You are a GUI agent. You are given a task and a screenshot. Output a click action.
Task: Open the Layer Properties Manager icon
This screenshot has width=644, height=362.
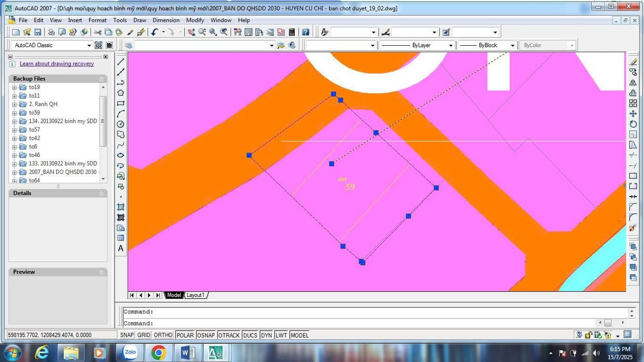[x=129, y=45]
